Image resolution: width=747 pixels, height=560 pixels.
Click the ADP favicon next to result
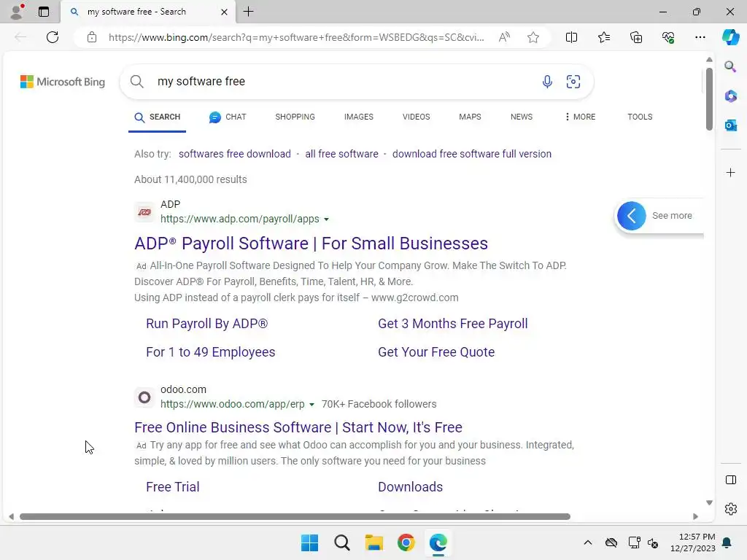coord(144,212)
